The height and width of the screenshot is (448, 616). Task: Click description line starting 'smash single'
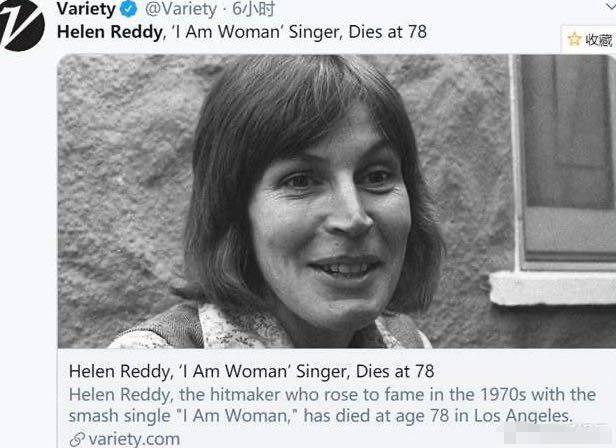pyautogui.click(x=320, y=416)
